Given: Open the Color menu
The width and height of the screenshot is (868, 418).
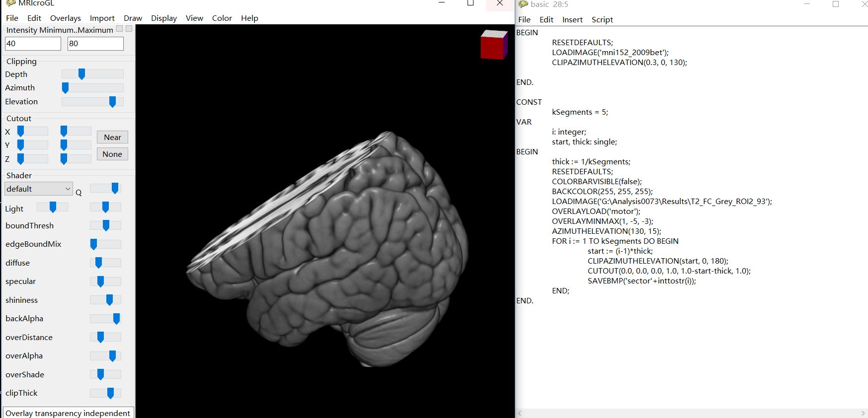Looking at the screenshot, I should click(222, 18).
